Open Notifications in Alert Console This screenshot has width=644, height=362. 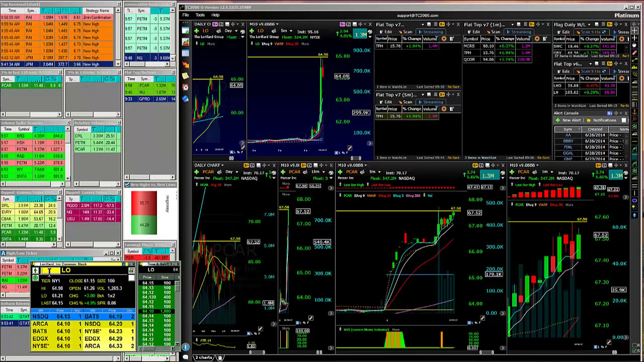point(602,120)
